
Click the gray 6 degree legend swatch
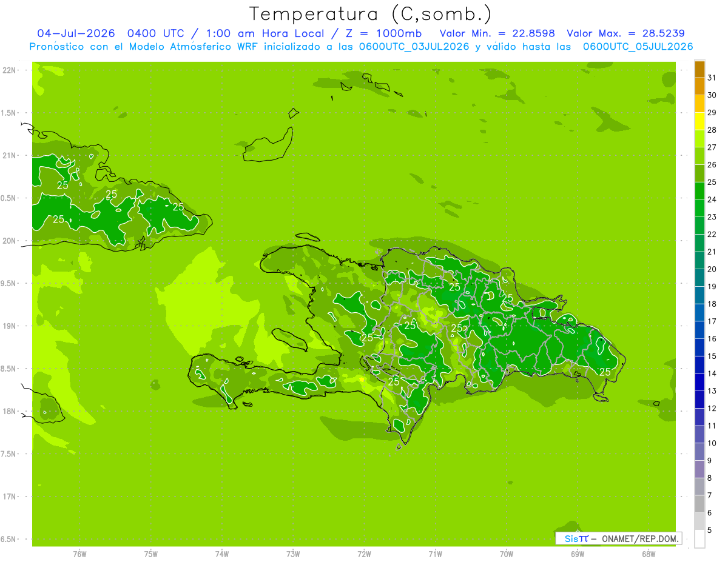tap(699, 504)
